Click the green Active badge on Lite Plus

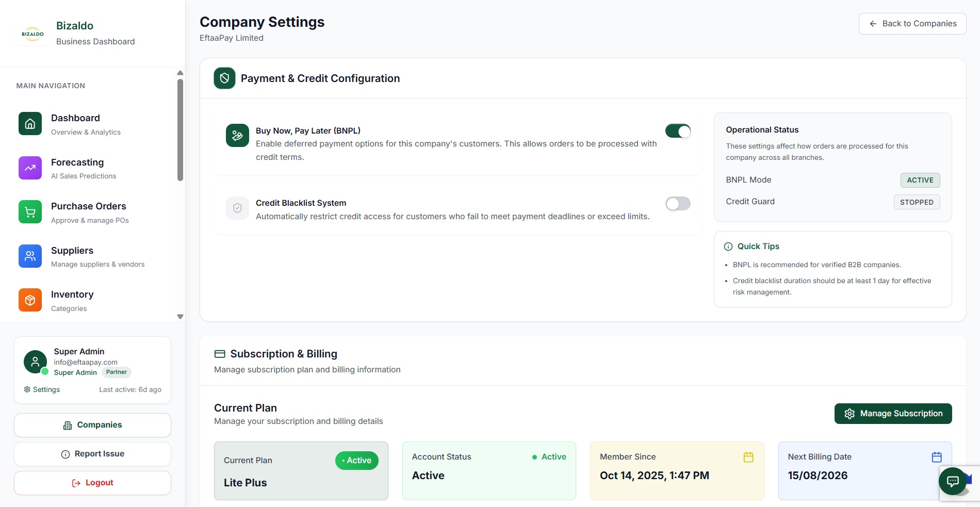coord(357,461)
